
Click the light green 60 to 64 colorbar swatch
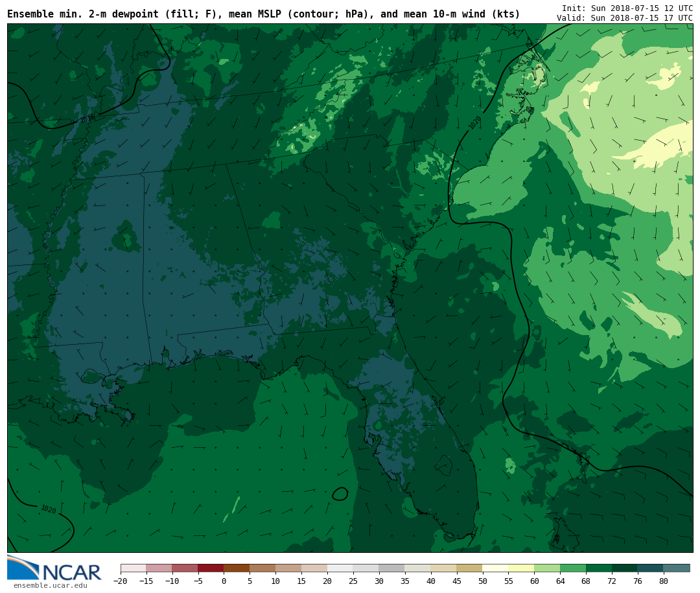547,568
